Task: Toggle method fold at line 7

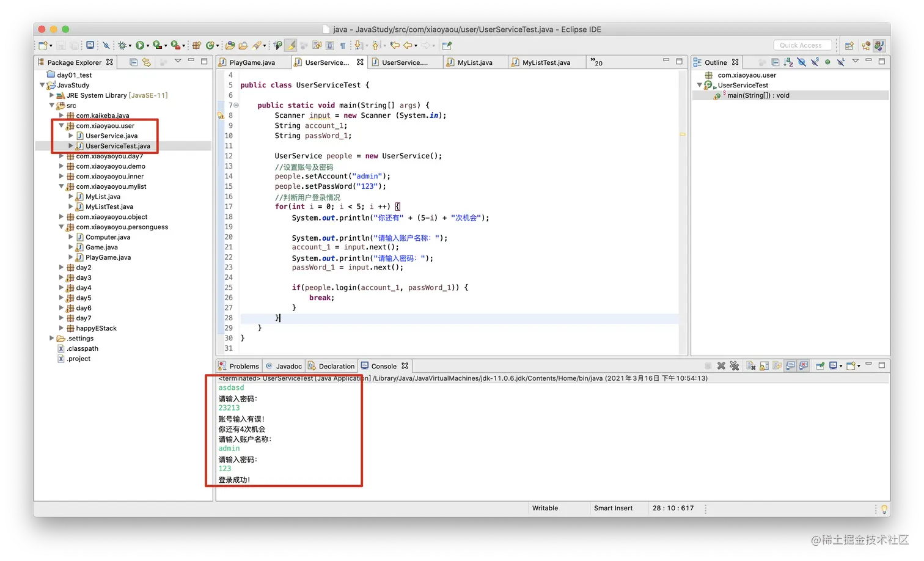Action: tap(236, 105)
